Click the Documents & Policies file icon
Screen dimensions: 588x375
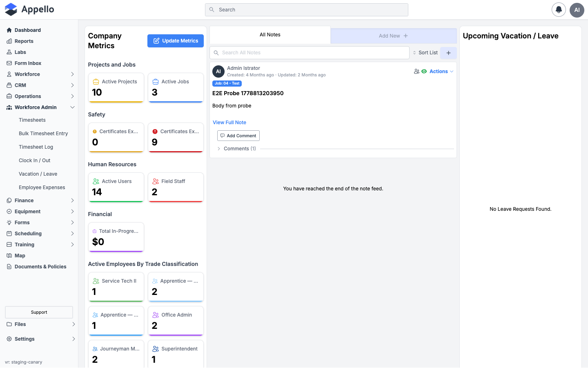[9, 267]
